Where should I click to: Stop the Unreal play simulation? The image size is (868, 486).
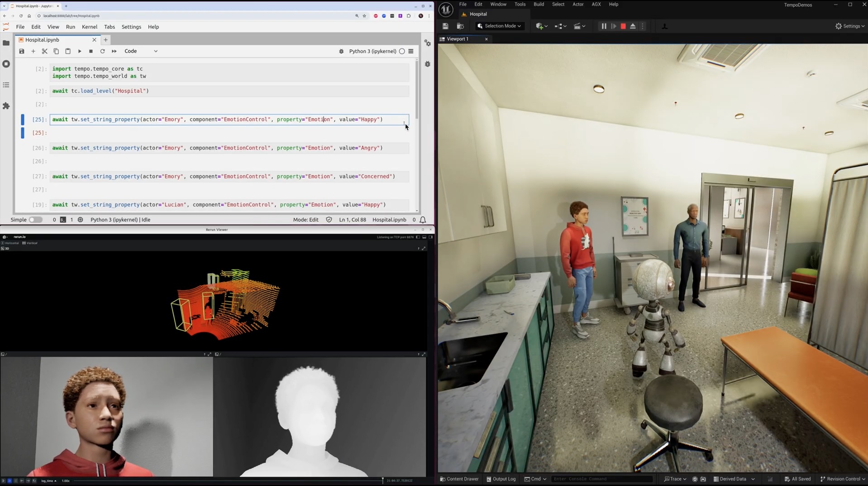click(x=623, y=26)
